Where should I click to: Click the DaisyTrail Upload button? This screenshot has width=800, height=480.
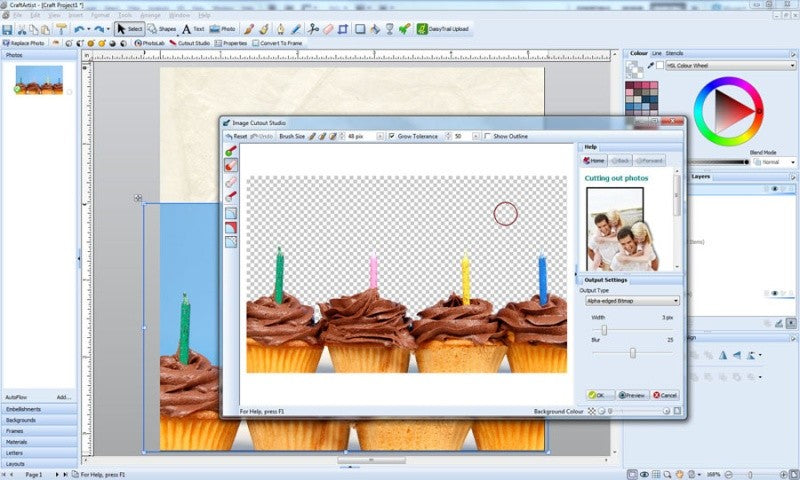pyautogui.click(x=443, y=29)
